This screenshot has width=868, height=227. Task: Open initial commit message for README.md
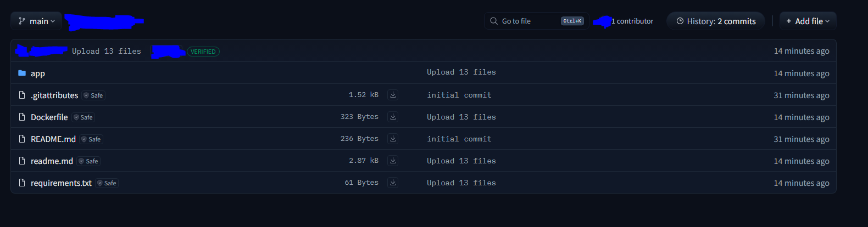pyautogui.click(x=459, y=139)
